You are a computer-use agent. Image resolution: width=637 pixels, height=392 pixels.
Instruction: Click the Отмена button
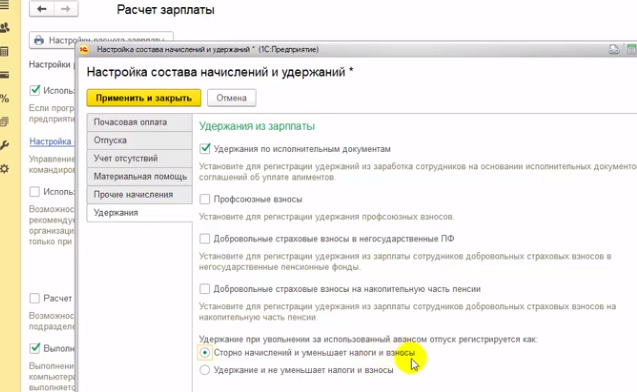pos(232,98)
